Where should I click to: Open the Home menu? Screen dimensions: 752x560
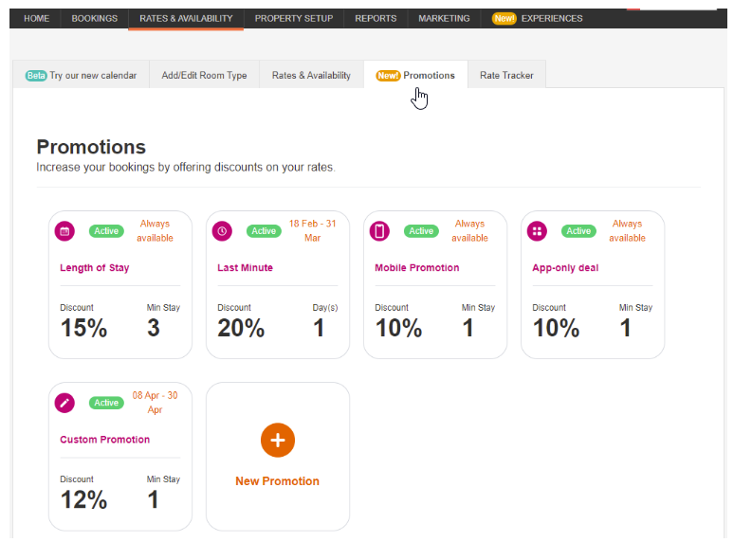[x=36, y=19]
